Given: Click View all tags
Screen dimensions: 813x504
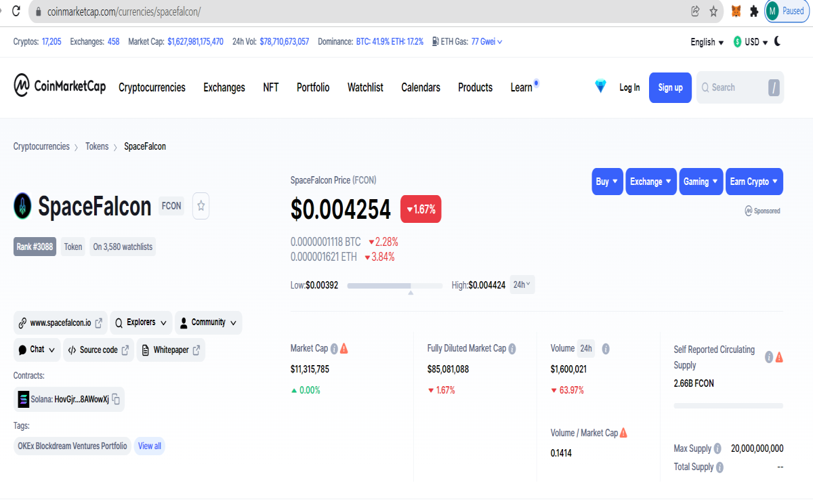Looking at the screenshot, I should tap(150, 446).
